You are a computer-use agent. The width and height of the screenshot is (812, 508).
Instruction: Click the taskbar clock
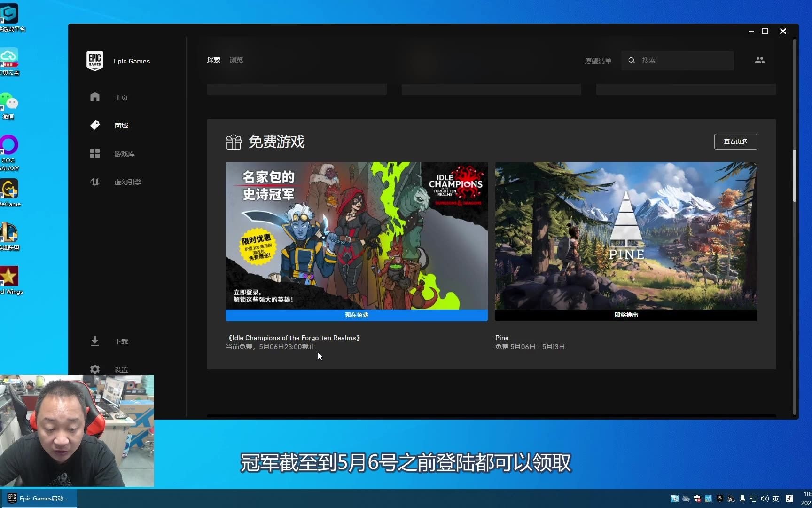pyautogui.click(x=806, y=499)
